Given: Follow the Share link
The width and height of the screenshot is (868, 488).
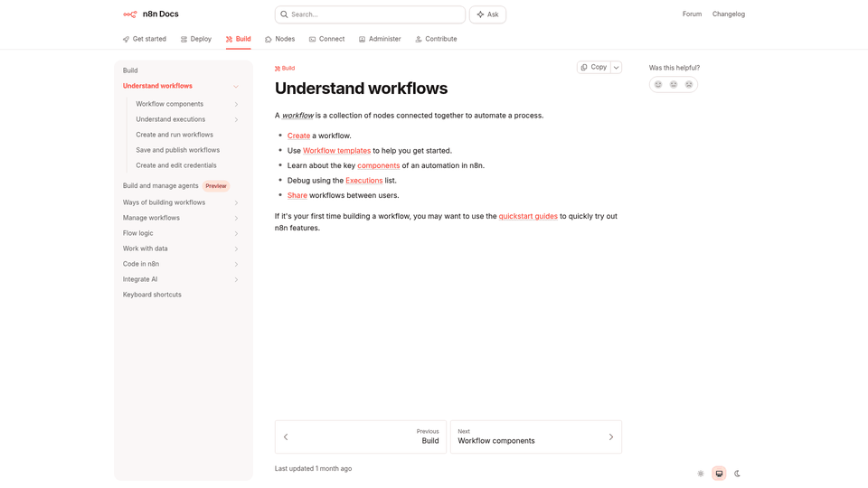Looking at the screenshot, I should [297, 195].
